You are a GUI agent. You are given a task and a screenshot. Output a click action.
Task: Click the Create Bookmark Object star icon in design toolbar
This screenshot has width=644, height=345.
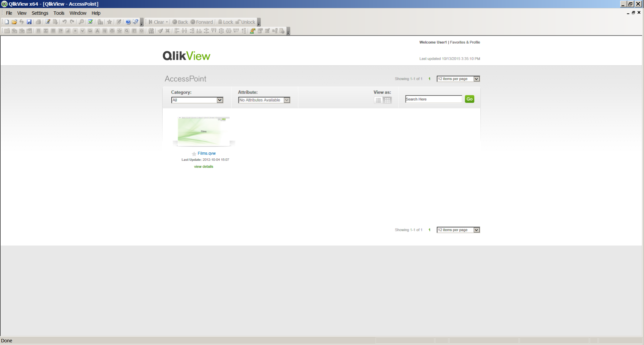[x=119, y=31]
